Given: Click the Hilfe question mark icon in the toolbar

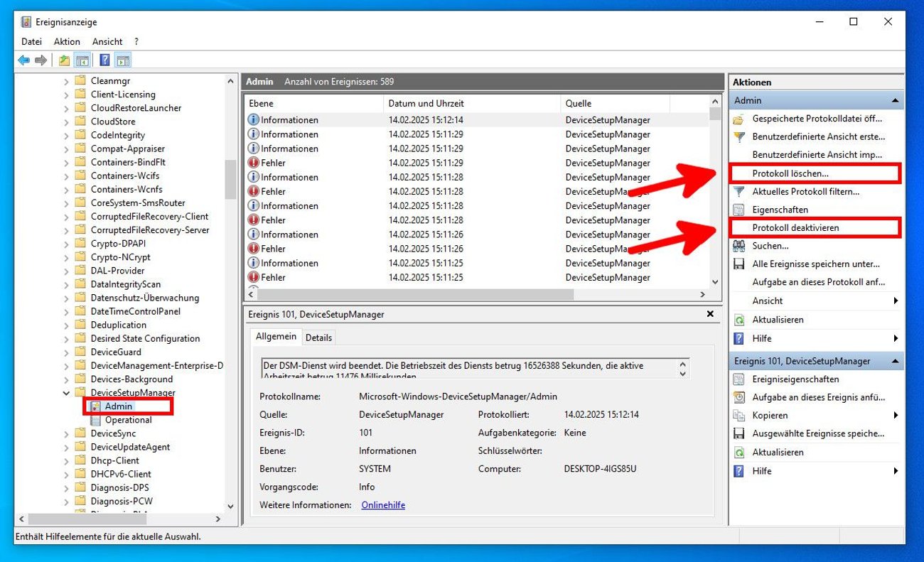Looking at the screenshot, I should [x=104, y=60].
